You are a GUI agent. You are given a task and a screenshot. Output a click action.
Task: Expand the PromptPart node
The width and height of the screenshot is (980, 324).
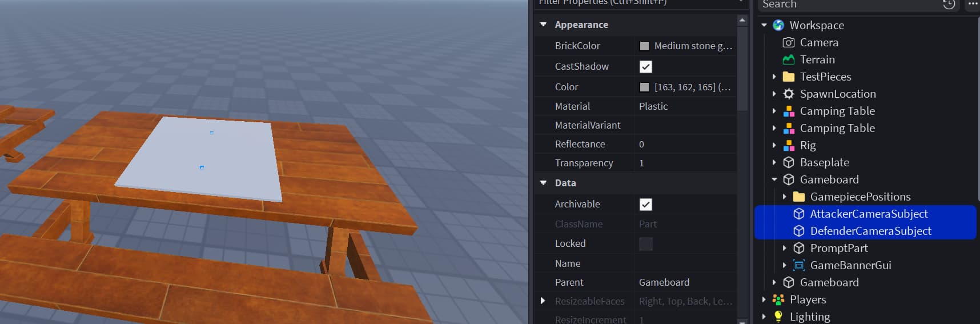[784, 248]
